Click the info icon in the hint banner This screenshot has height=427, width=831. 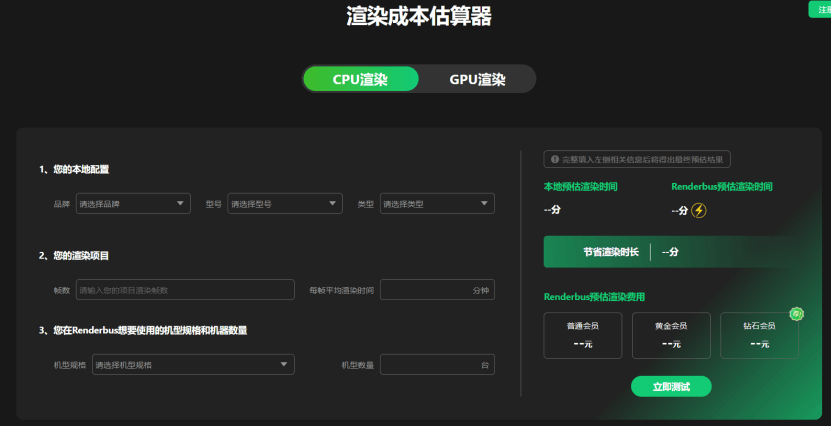coord(555,159)
